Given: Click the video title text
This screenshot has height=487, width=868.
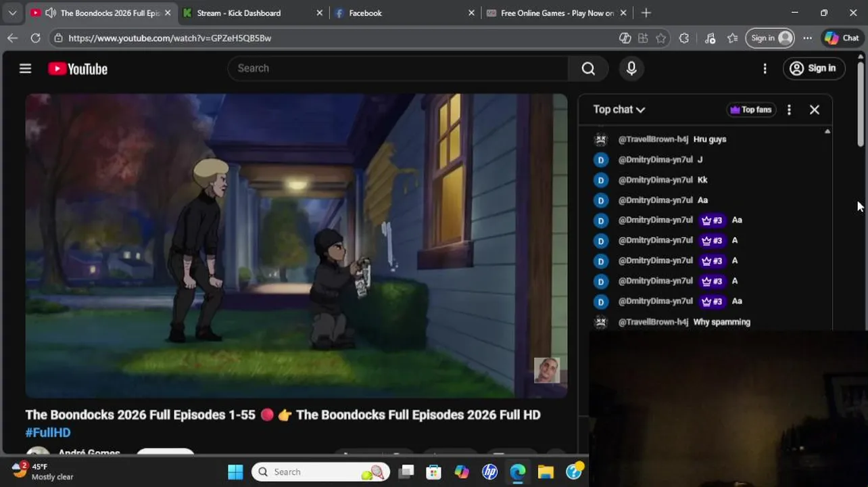Looking at the screenshot, I should pos(283,415).
